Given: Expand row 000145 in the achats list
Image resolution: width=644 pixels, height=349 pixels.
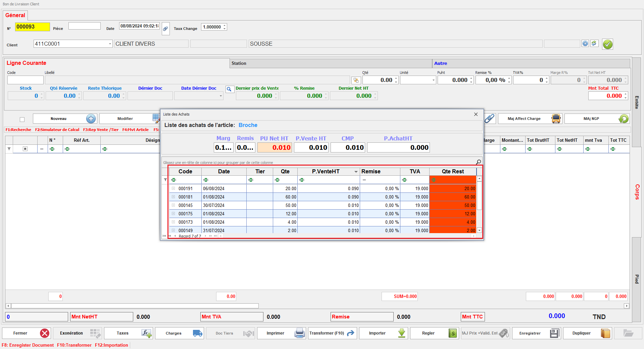Looking at the screenshot, I should coord(174,205).
